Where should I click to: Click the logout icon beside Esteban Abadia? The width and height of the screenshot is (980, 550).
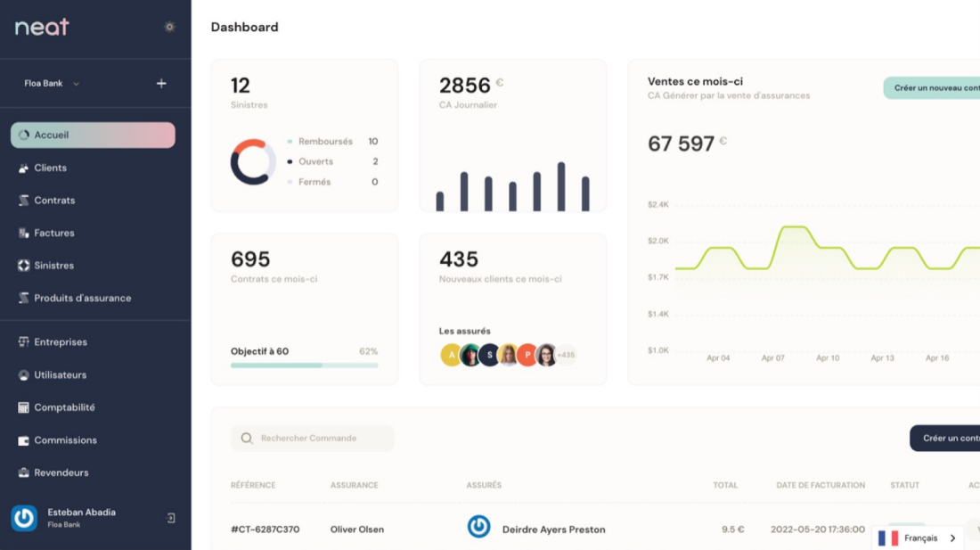[x=171, y=518]
